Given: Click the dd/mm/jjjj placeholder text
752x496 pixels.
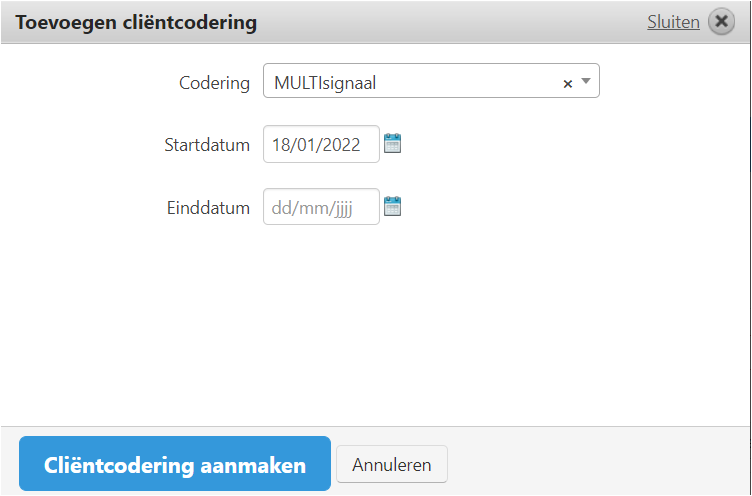Looking at the screenshot, I should (312, 208).
